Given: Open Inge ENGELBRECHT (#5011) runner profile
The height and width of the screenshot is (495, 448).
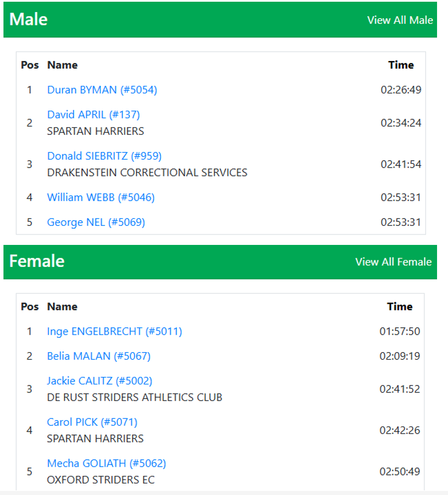Looking at the screenshot, I should 114,331.
